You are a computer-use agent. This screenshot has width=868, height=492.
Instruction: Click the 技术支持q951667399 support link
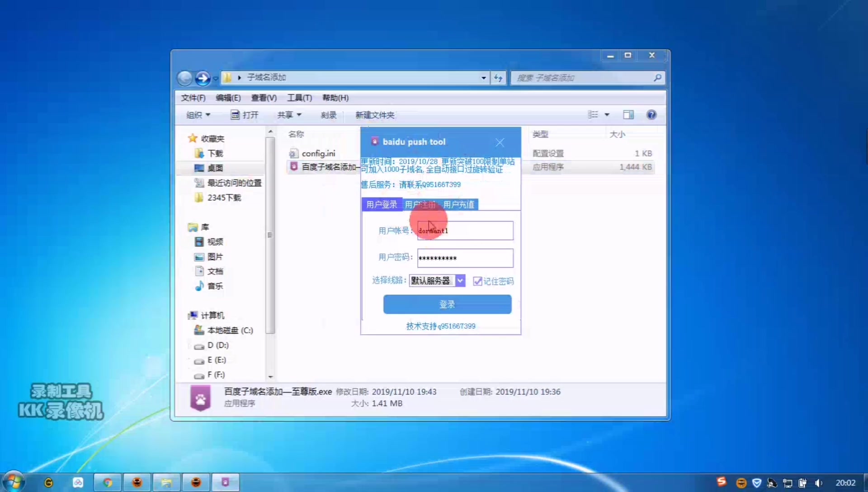coord(440,326)
